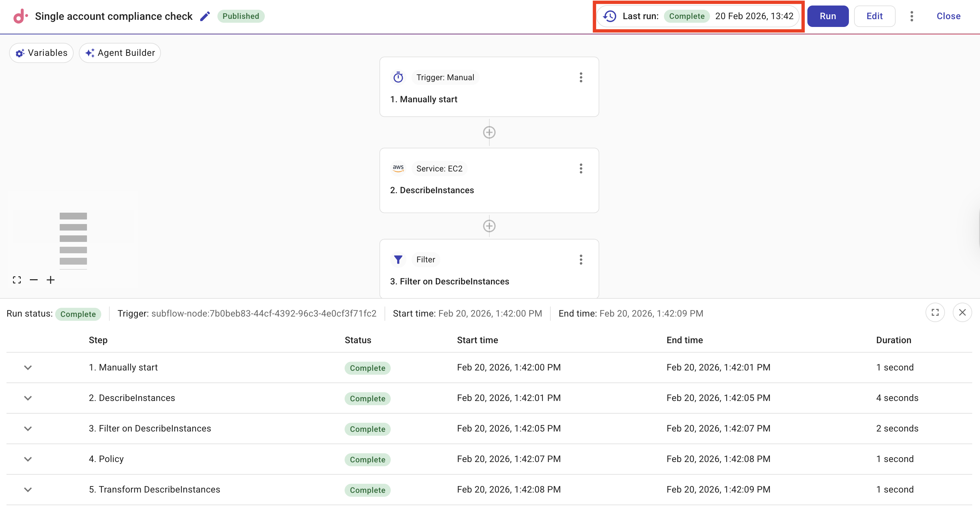This screenshot has width=980, height=513.
Task: Click the plus connector below Manually start
Action: click(x=489, y=132)
